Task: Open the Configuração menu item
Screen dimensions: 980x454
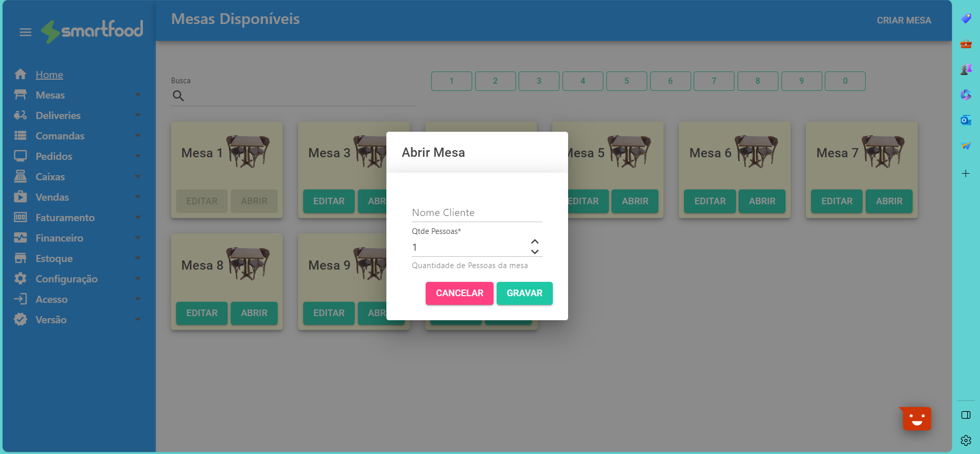Action: click(x=66, y=279)
